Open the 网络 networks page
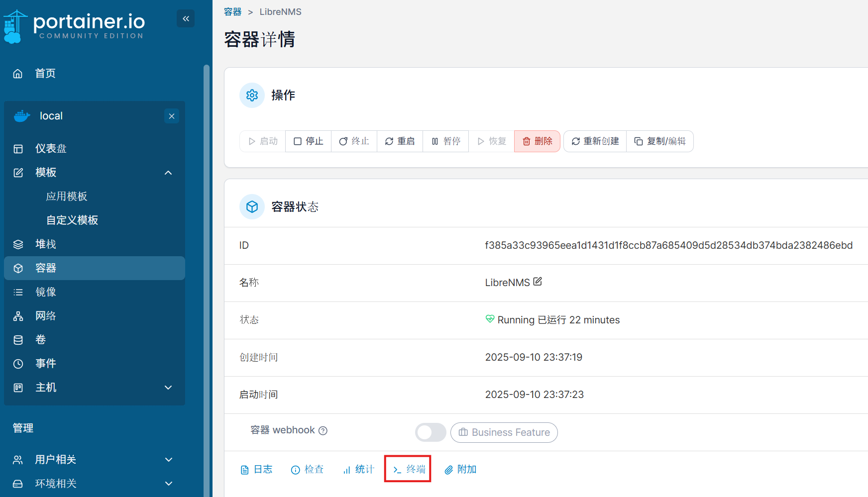 (x=45, y=316)
